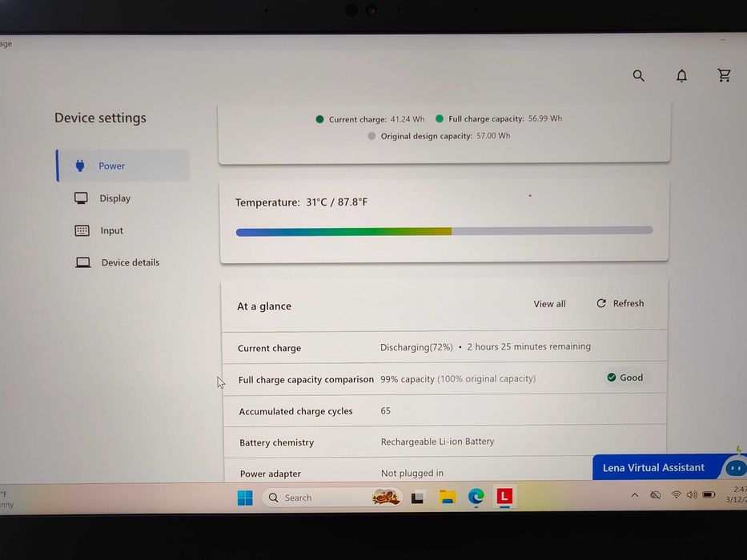The image size is (747, 560).
Task: Open the Windows Start menu
Action: click(x=245, y=498)
